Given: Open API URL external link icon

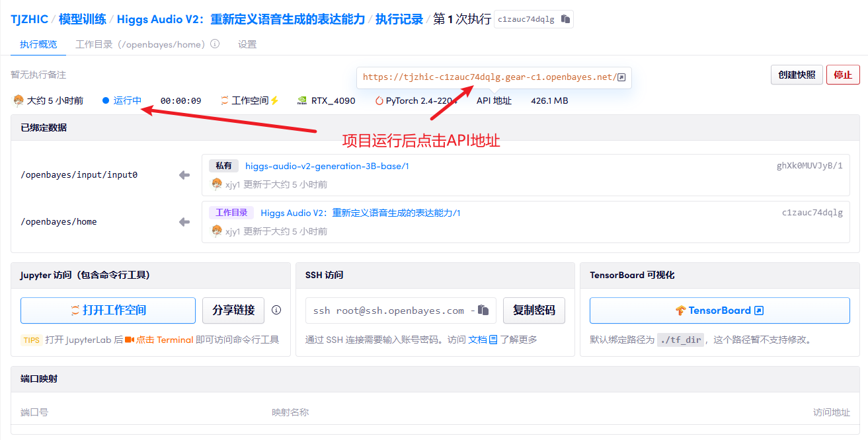Looking at the screenshot, I should (x=621, y=77).
